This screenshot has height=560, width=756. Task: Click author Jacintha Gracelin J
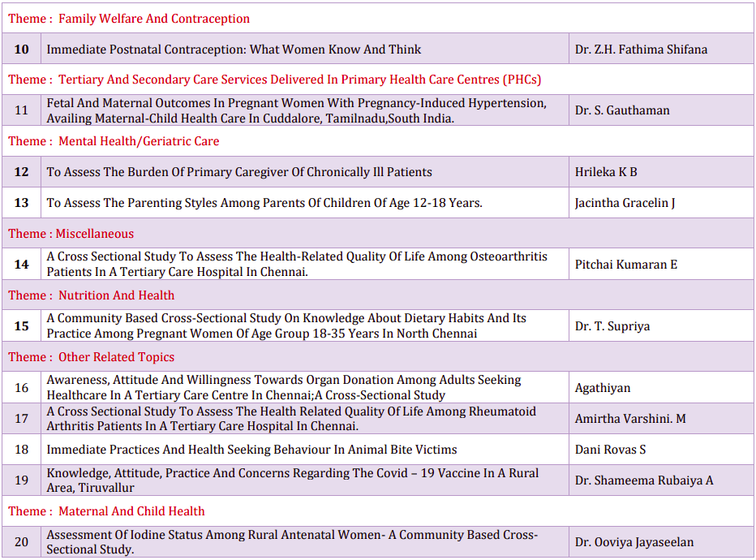625,203
